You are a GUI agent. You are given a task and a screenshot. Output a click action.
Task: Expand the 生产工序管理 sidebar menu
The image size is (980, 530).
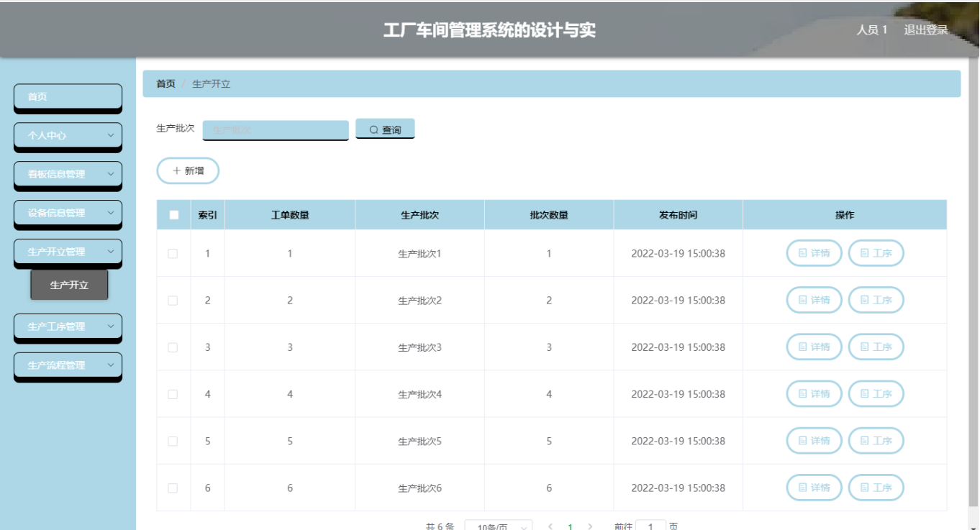(68, 326)
